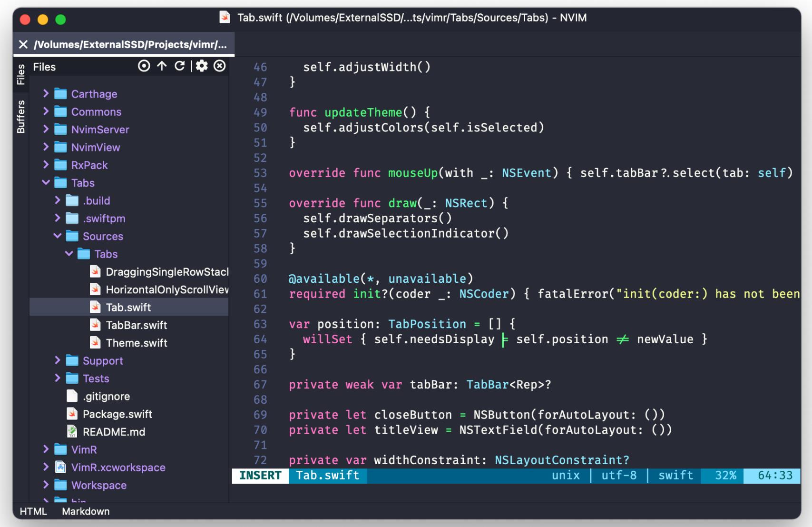Open the Swift file icon for TabBar.swift
Screen dimensions: 812x527
tap(95, 325)
